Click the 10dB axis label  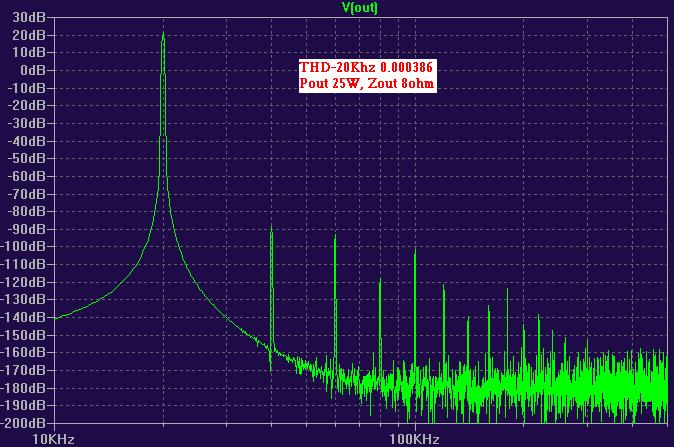pyautogui.click(x=29, y=52)
